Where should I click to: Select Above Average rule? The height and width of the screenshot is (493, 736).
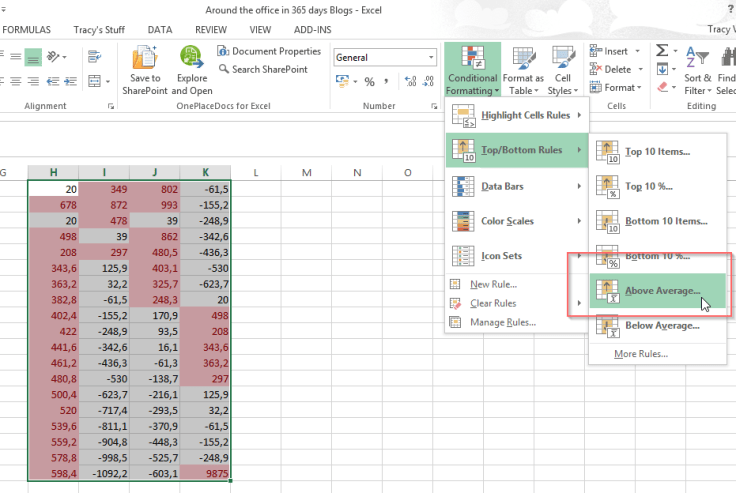[x=662, y=291]
